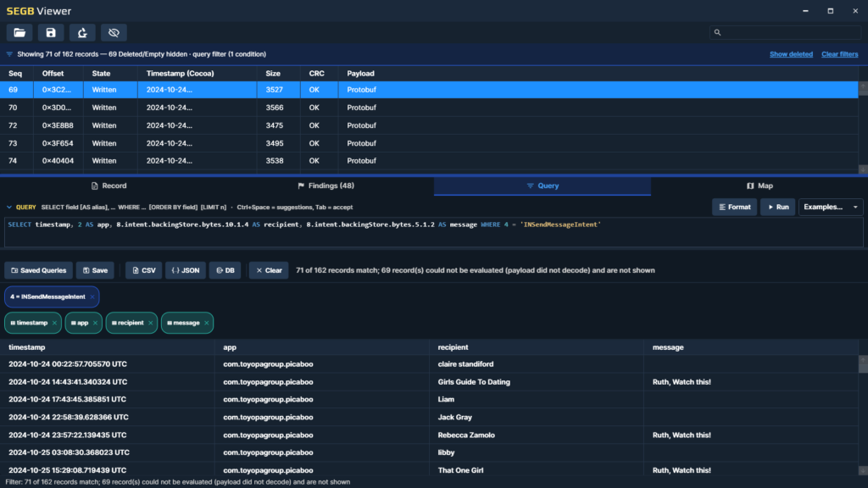The image size is (868, 488).
Task: Click timestamp 2024-10-25 03:08:30.368023 UTC
Action: coord(69,452)
